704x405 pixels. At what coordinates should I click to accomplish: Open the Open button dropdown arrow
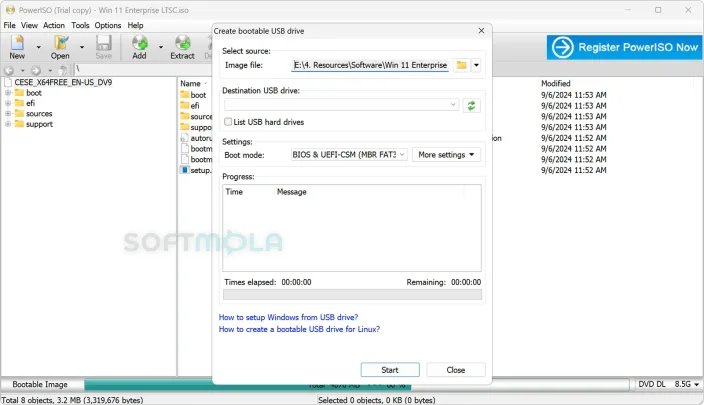pos(82,47)
